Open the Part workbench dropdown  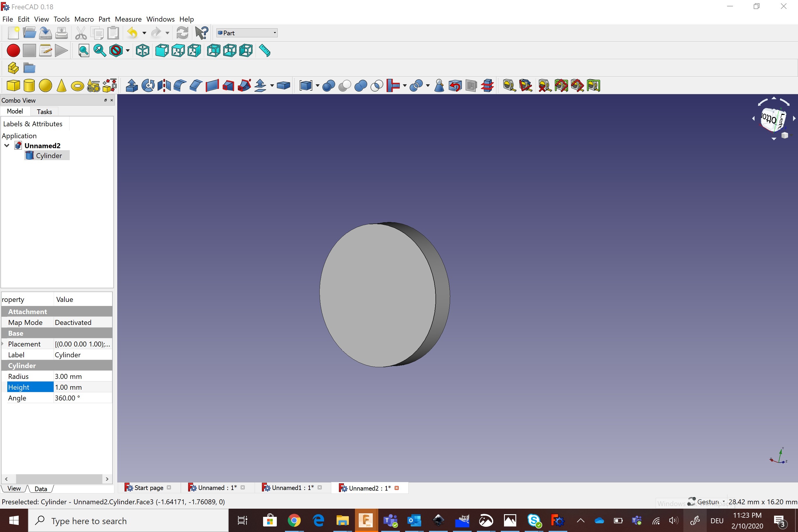tap(247, 33)
